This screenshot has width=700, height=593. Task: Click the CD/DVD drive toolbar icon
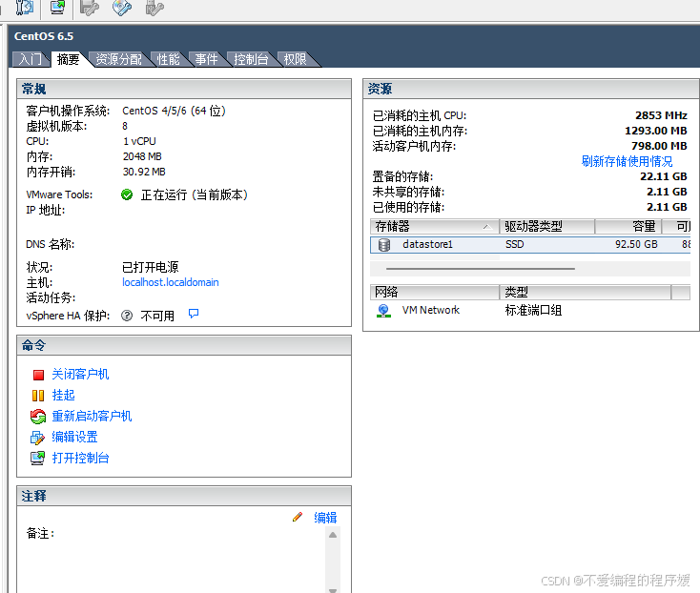[121, 7]
